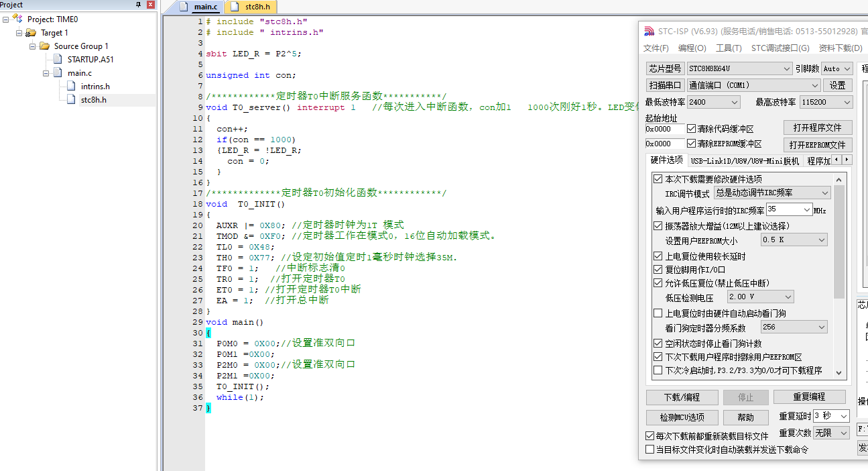The height and width of the screenshot is (471, 868).
Task: Open the COM1 serial port dropdown
Action: pos(753,85)
